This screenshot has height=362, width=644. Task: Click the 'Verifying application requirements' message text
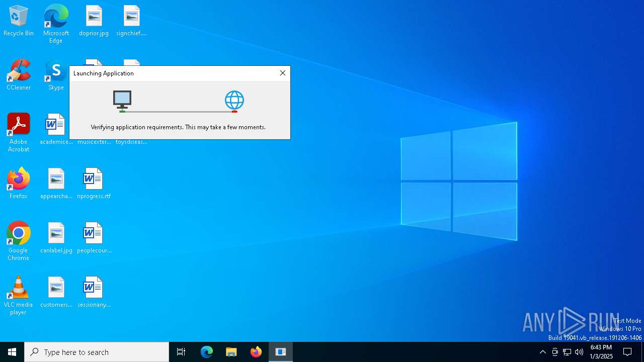pyautogui.click(x=178, y=127)
